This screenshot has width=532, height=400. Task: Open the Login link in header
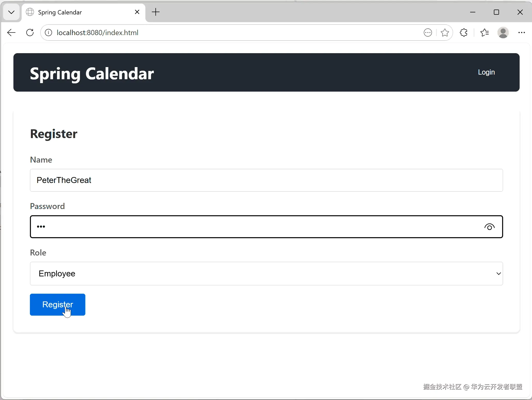pyautogui.click(x=486, y=72)
